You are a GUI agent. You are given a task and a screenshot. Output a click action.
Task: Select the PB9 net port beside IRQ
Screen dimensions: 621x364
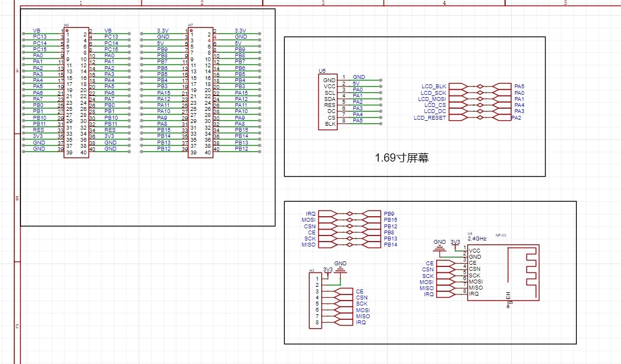pos(372,213)
